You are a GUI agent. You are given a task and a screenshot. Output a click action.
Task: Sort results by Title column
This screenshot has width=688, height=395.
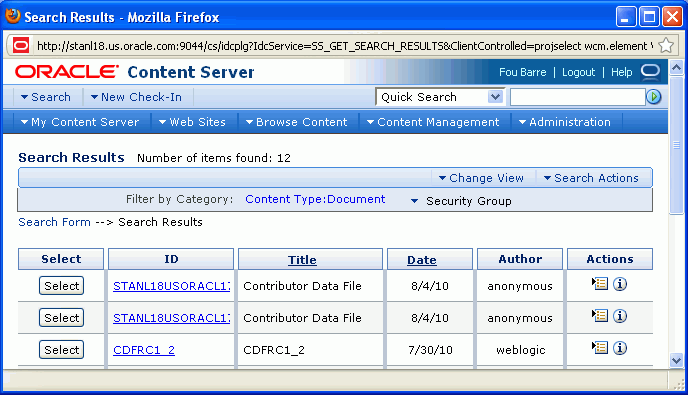tap(302, 260)
